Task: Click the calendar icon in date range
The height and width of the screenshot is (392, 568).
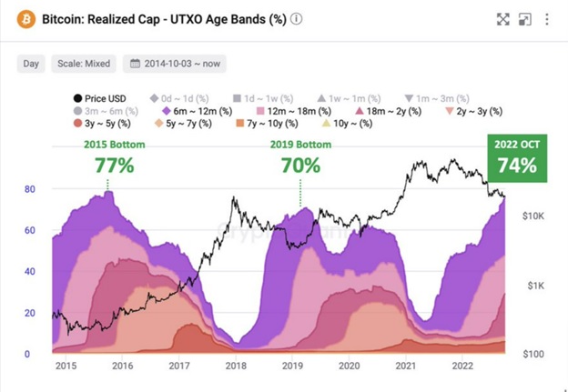Action: pos(135,64)
